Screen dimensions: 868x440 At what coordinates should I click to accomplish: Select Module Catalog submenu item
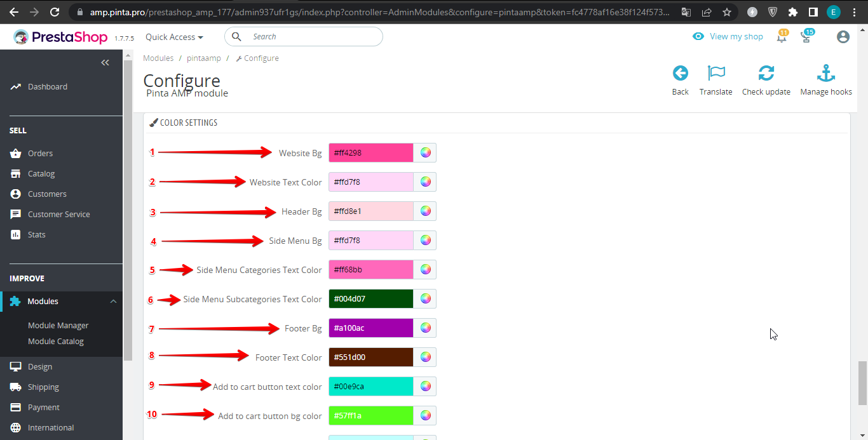coord(56,341)
